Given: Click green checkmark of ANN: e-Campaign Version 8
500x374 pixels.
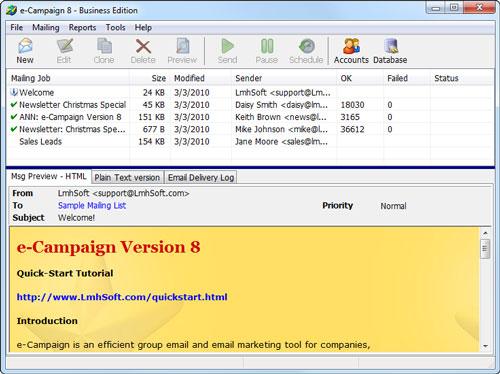Looking at the screenshot, I should [14, 117].
